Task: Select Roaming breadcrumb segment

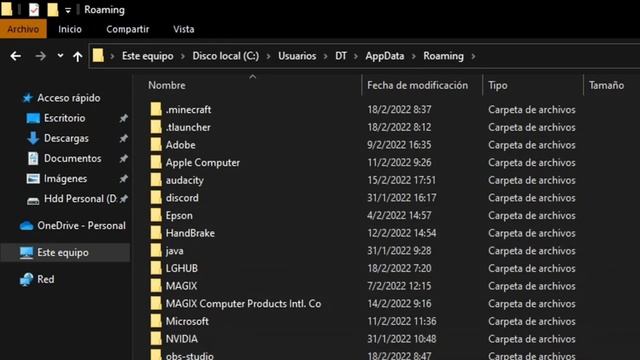Action: click(443, 56)
